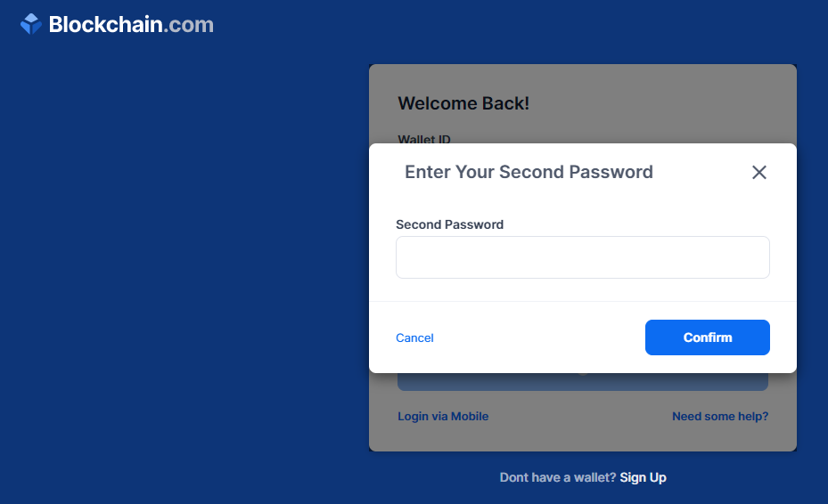Click the Enter Your Second Password title

(x=529, y=172)
